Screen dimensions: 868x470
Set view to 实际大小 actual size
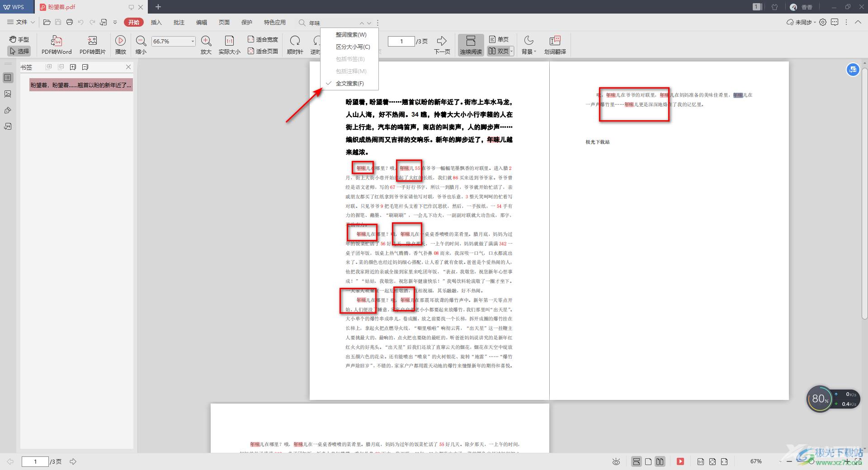pyautogui.click(x=230, y=45)
